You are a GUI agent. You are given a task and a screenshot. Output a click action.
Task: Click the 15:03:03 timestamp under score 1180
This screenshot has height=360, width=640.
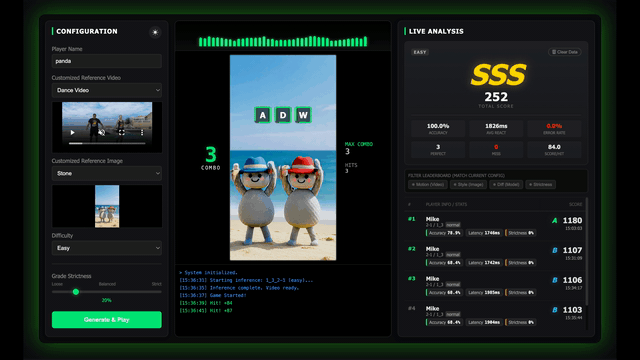click(x=573, y=229)
